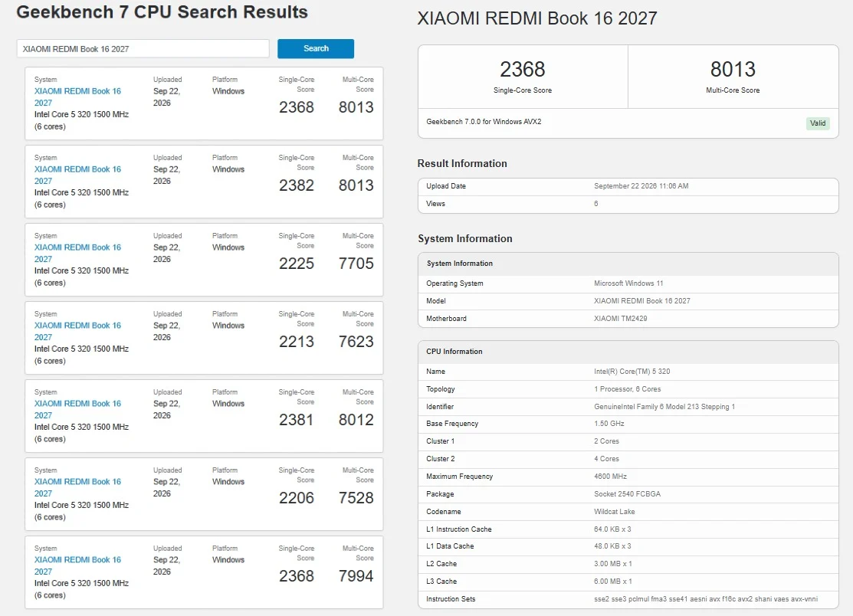Open the result link with multi-core score 7623
This screenshot has width=853, height=616.
(x=77, y=331)
